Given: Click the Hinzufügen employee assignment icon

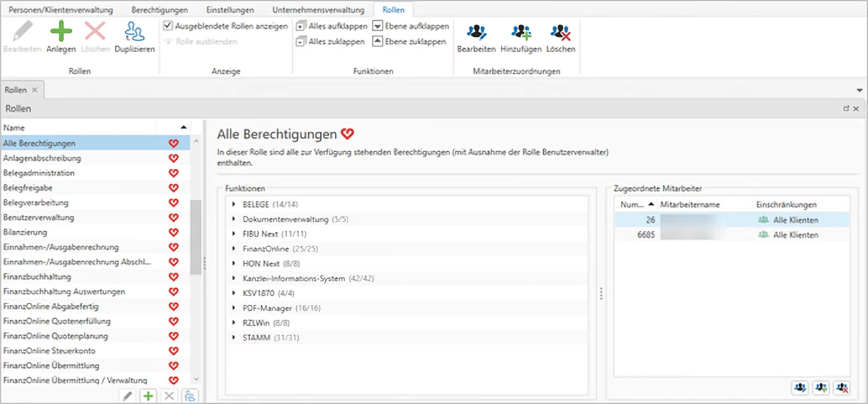Looking at the screenshot, I should pyautogui.click(x=520, y=31).
